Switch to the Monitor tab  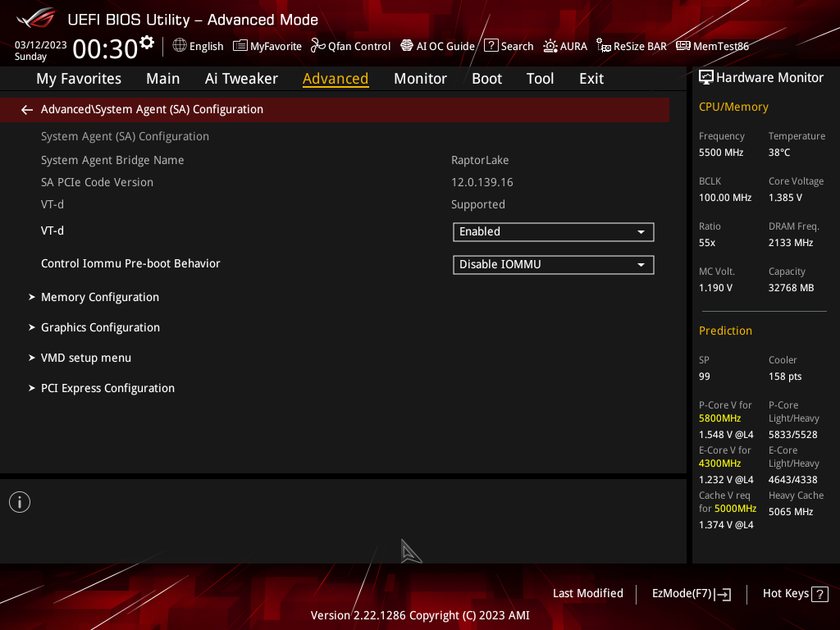tap(420, 79)
